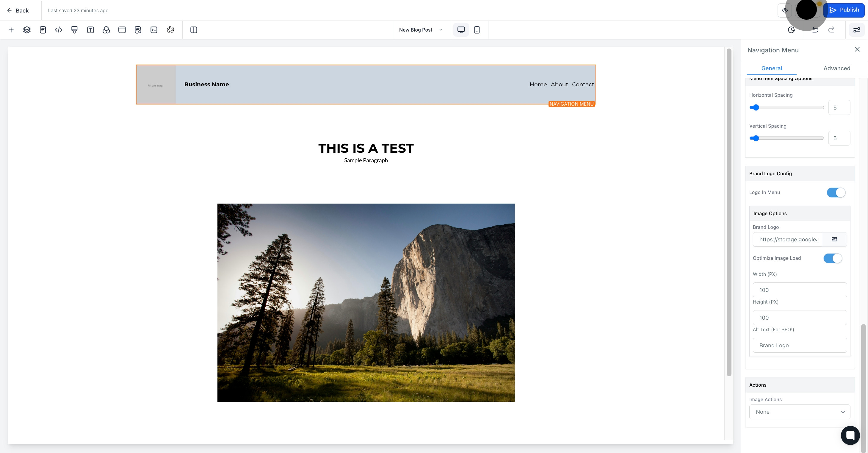Click Home in navigation menu
The image size is (868, 453).
[538, 84]
